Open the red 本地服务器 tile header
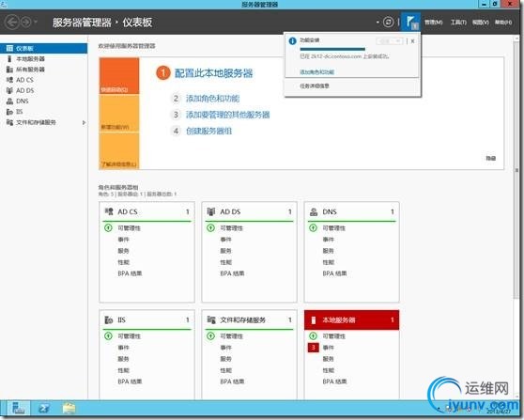Screen dimensions: 524x420 point(351,320)
